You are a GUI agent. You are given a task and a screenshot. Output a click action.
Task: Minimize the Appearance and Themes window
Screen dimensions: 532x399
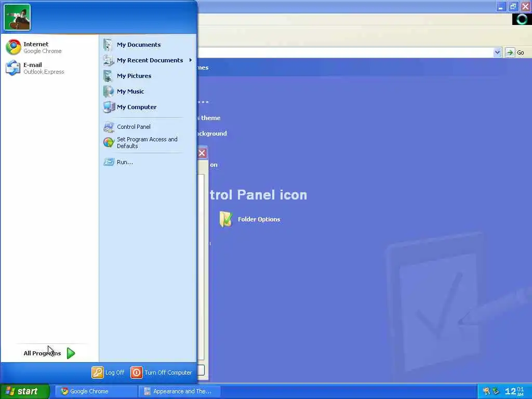(x=501, y=6)
